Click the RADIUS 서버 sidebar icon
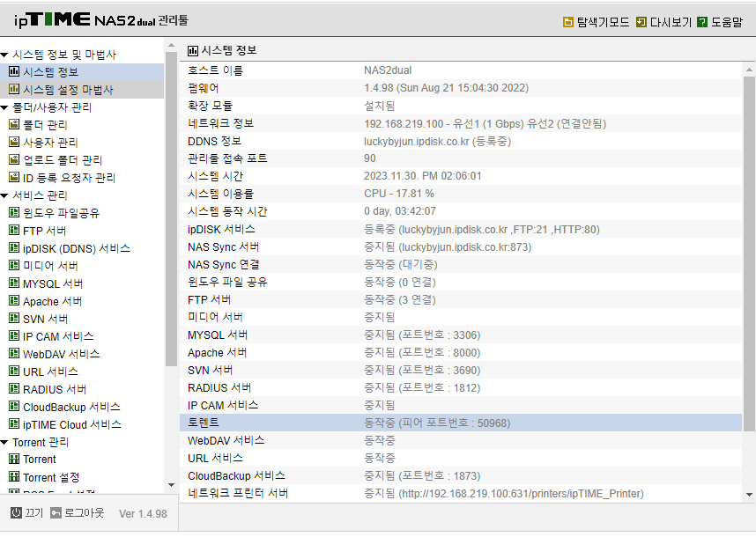756x537 pixels. 14,388
